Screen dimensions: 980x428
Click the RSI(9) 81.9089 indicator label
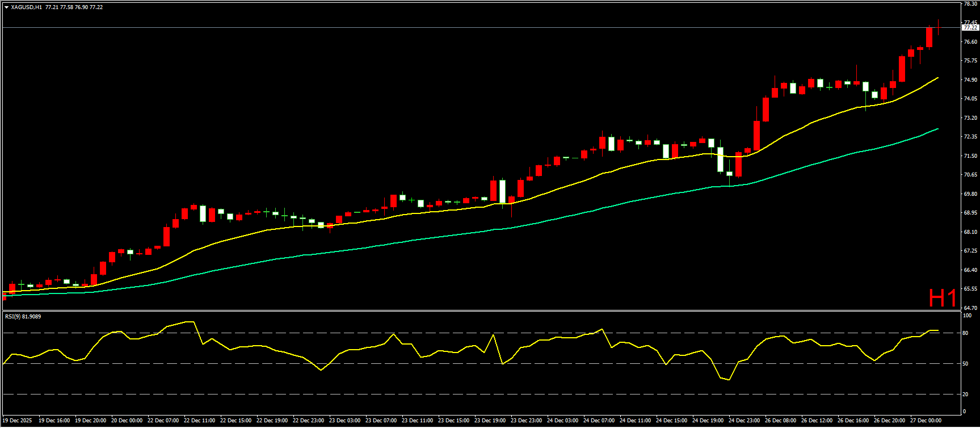point(23,316)
